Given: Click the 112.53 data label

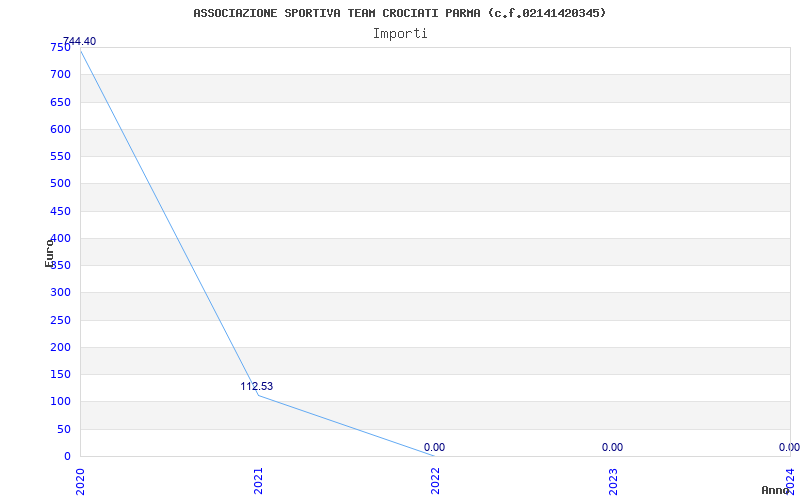Looking at the screenshot, I should point(257,386).
